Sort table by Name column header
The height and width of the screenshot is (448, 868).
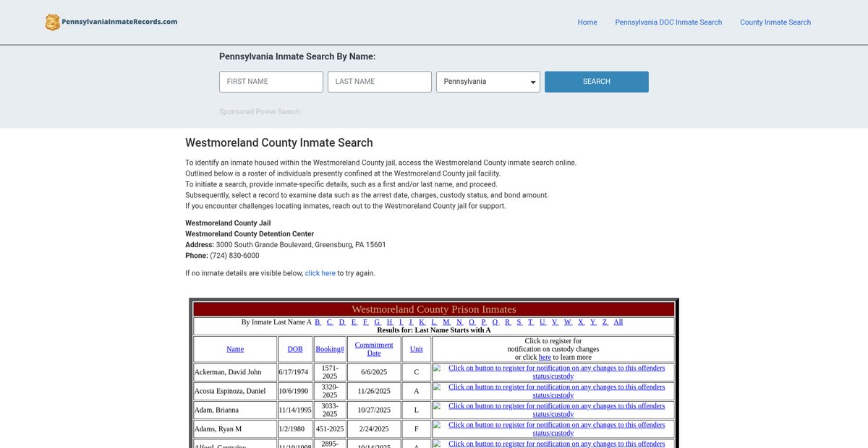(235, 349)
